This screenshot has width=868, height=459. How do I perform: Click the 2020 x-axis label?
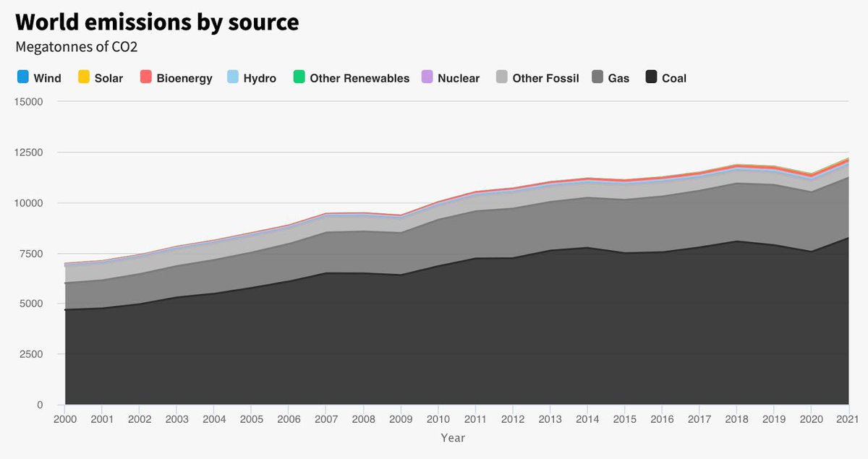coord(811,419)
